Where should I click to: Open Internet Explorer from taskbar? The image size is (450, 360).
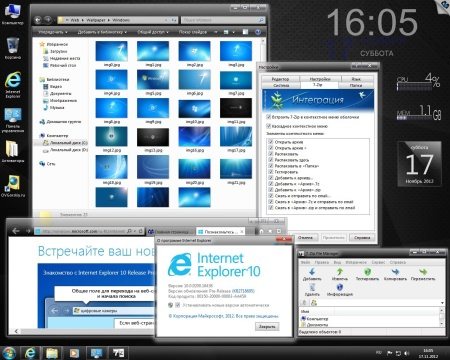point(30,353)
